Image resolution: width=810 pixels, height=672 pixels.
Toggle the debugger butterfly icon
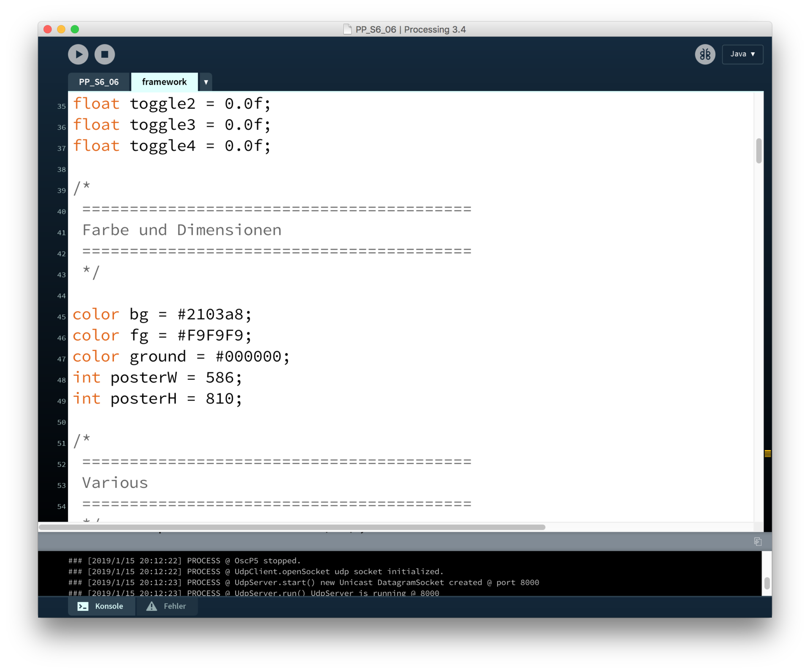pos(705,54)
